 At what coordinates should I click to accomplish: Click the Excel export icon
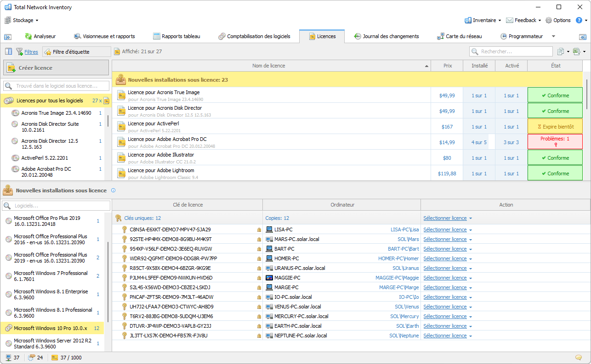coord(576,52)
